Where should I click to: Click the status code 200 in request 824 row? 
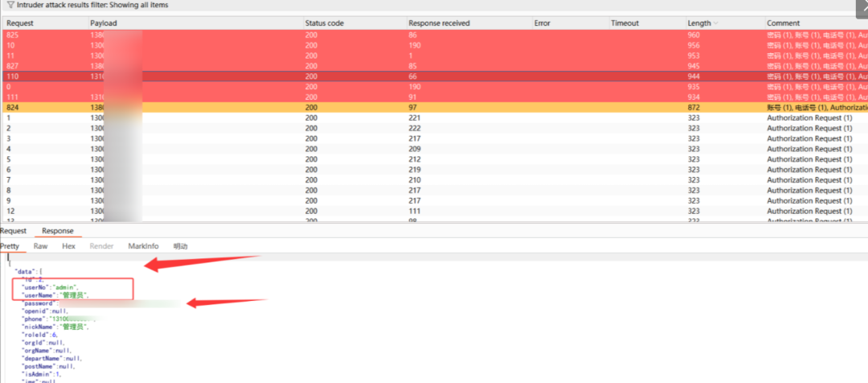coord(311,108)
